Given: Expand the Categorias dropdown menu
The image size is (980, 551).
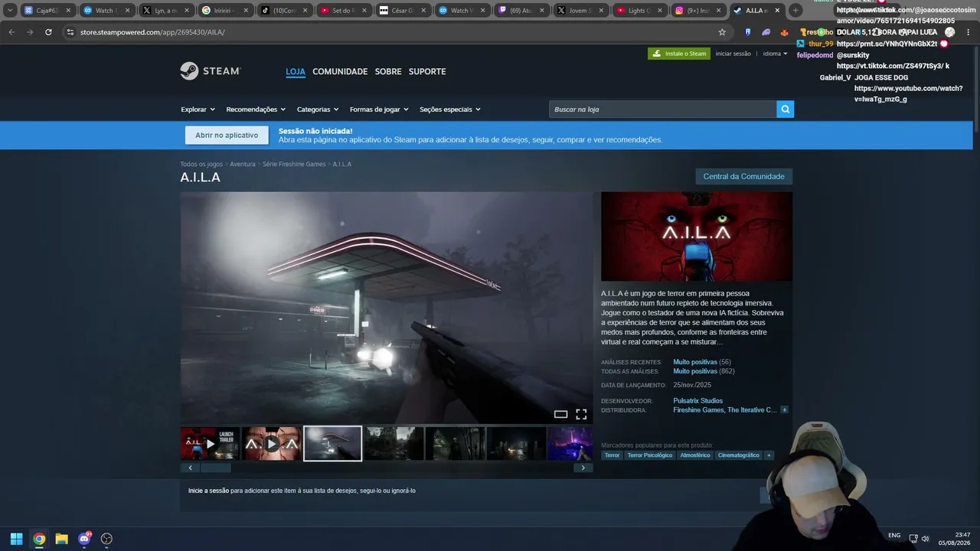Looking at the screenshot, I should point(318,109).
